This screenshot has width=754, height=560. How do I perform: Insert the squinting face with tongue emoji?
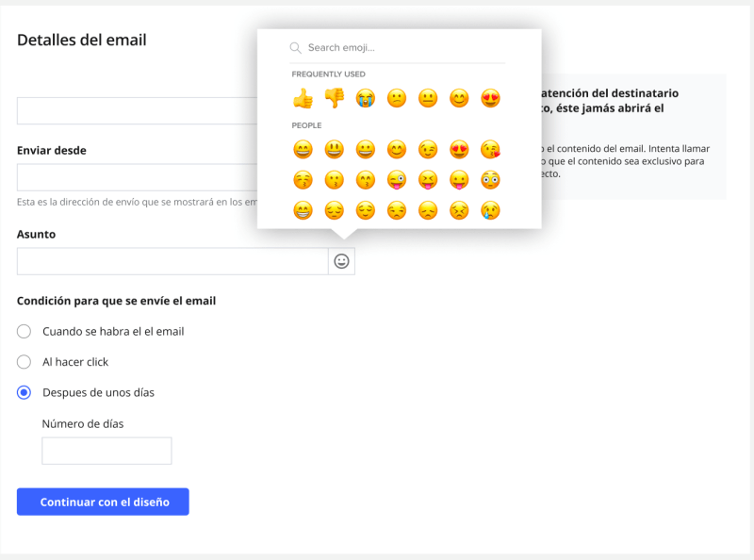428,180
